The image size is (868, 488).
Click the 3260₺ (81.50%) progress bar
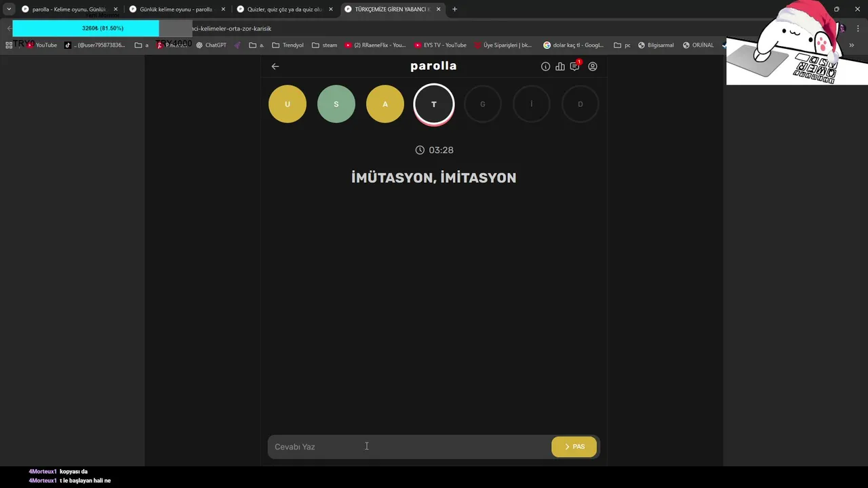coord(102,28)
